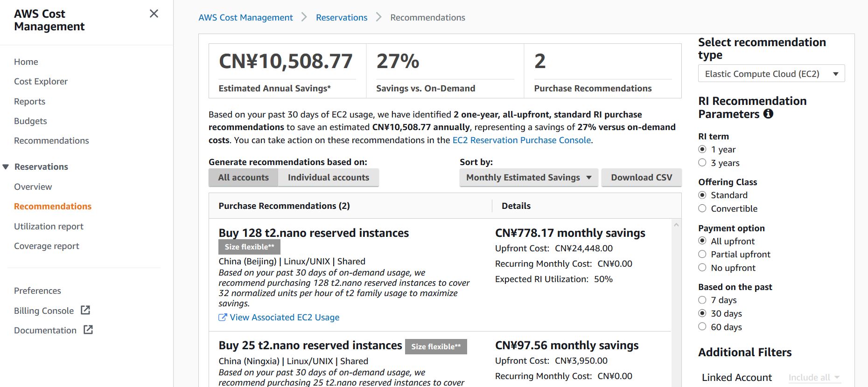The width and height of the screenshot is (868, 387).
Task: Open the Linked Account Include all dropdown
Action: pos(814,377)
